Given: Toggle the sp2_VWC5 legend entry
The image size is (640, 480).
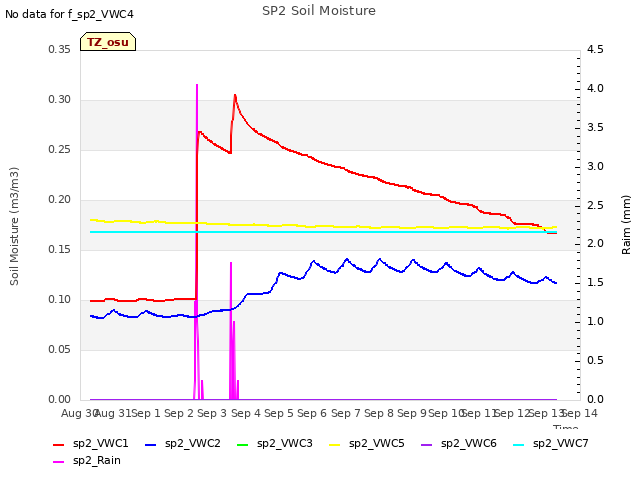Looking at the screenshot, I should pos(367,443).
